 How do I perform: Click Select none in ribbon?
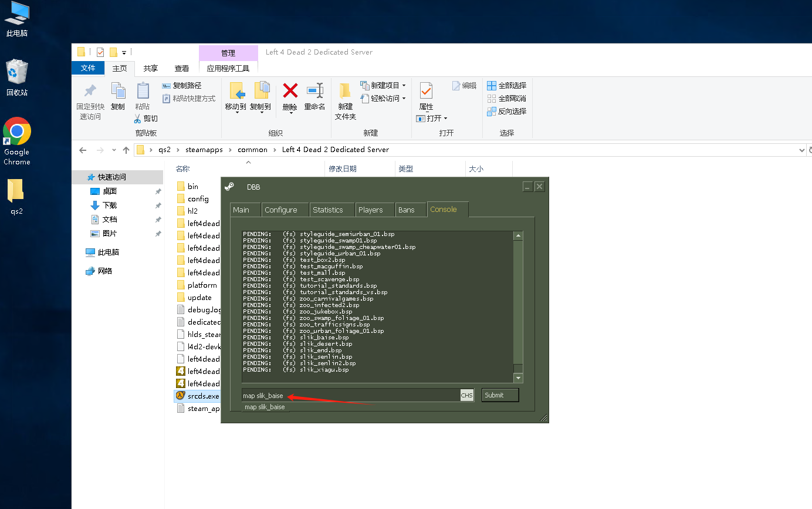pyautogui.click(x=507, y=99)
